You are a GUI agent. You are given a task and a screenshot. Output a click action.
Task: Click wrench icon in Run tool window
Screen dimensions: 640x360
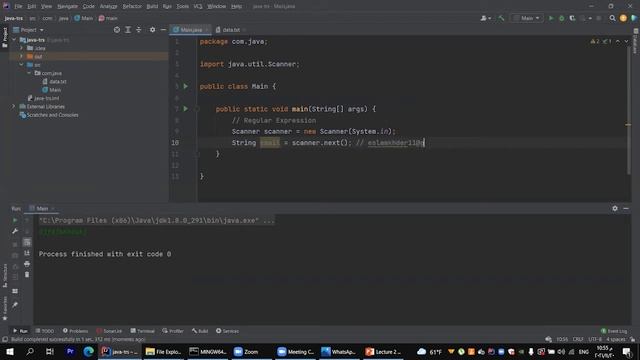15,231
